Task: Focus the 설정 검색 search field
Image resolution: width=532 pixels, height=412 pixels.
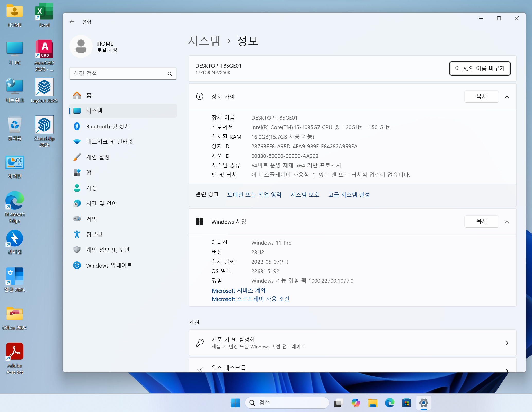Action: click(123, 74)
